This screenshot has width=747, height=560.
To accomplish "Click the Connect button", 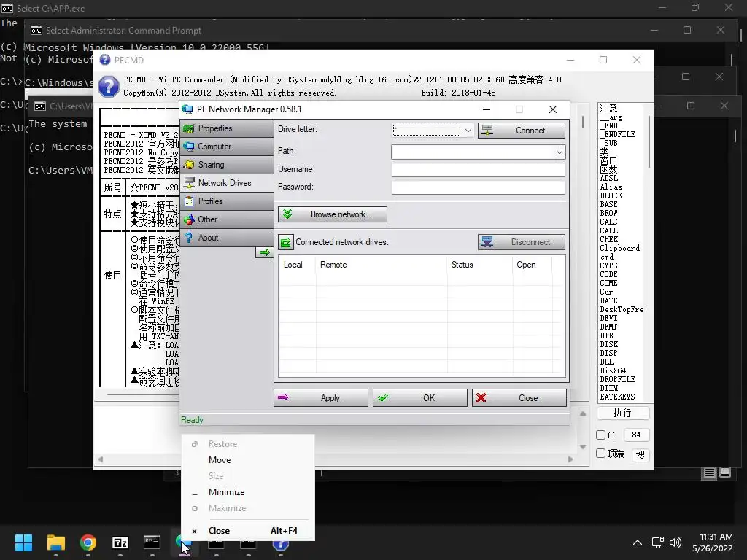I will click(x=522, y=131).
